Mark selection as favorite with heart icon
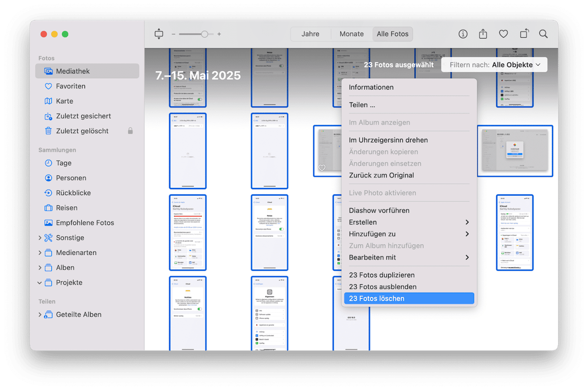The width and height of the screenshot is (588, 390). click(x=503, y=34)
